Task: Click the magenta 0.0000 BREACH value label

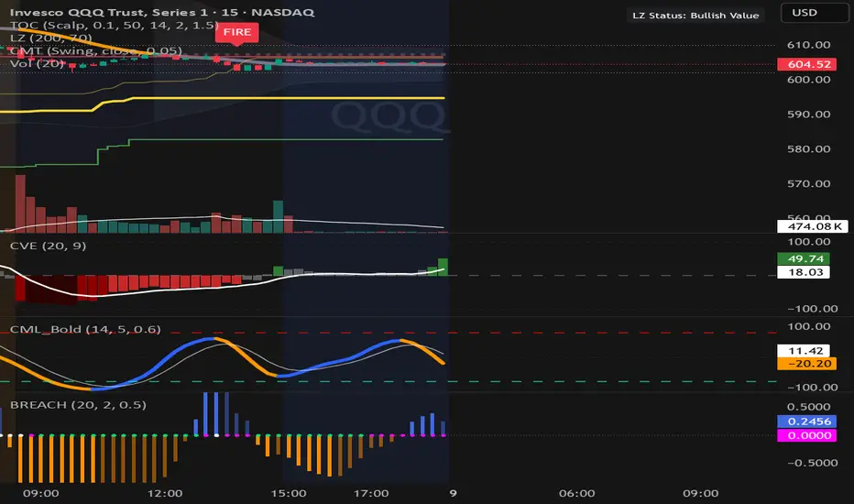Action: pyautogui.click(x=806, y=435)
